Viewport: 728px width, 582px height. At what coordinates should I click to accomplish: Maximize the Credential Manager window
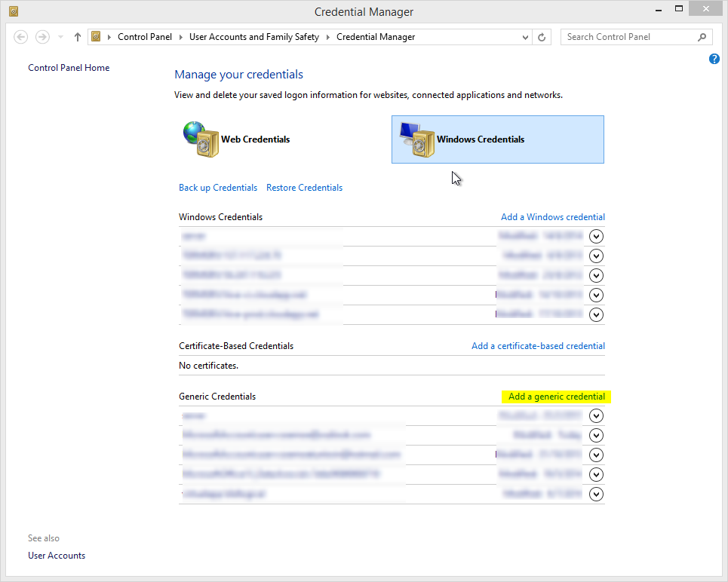coord(679,9)
